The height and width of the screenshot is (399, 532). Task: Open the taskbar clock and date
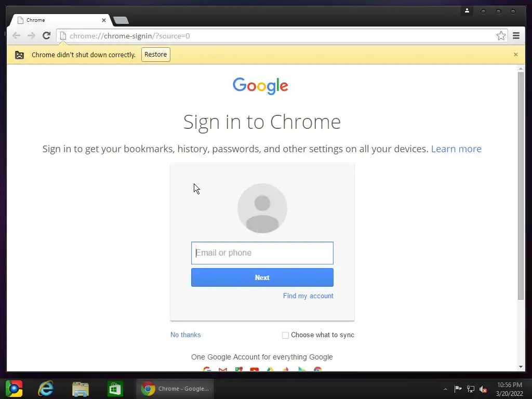(x=509, y=389)
